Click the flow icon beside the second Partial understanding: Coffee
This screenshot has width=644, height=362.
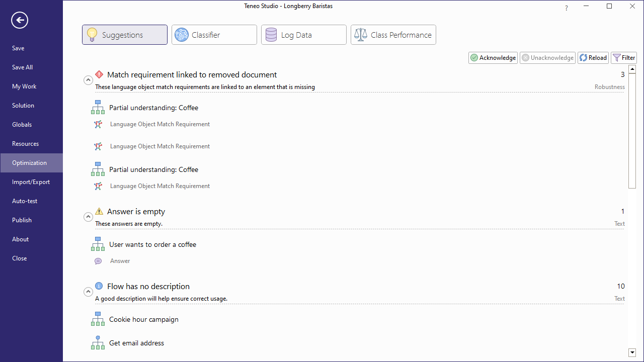tap(98, 169)
